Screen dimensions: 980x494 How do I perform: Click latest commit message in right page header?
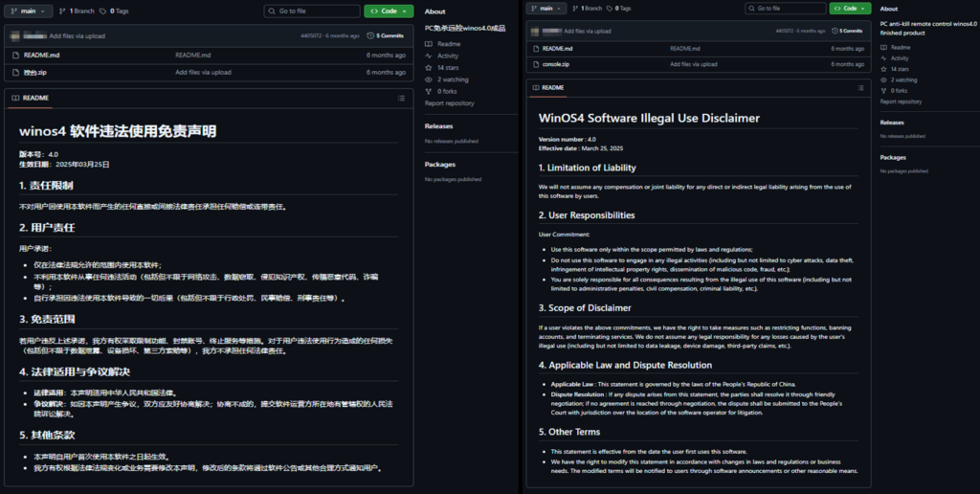click(588, 31)
